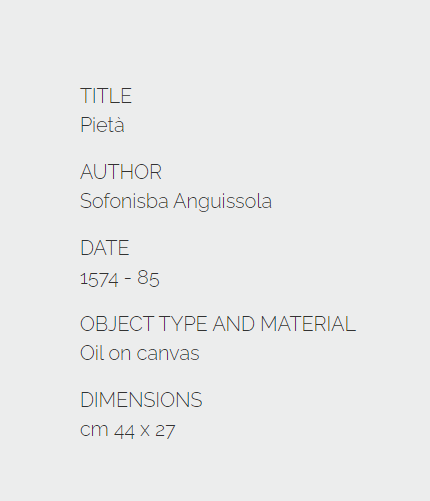Click the dash between the date years
The image size is (430, 501).
128,278
